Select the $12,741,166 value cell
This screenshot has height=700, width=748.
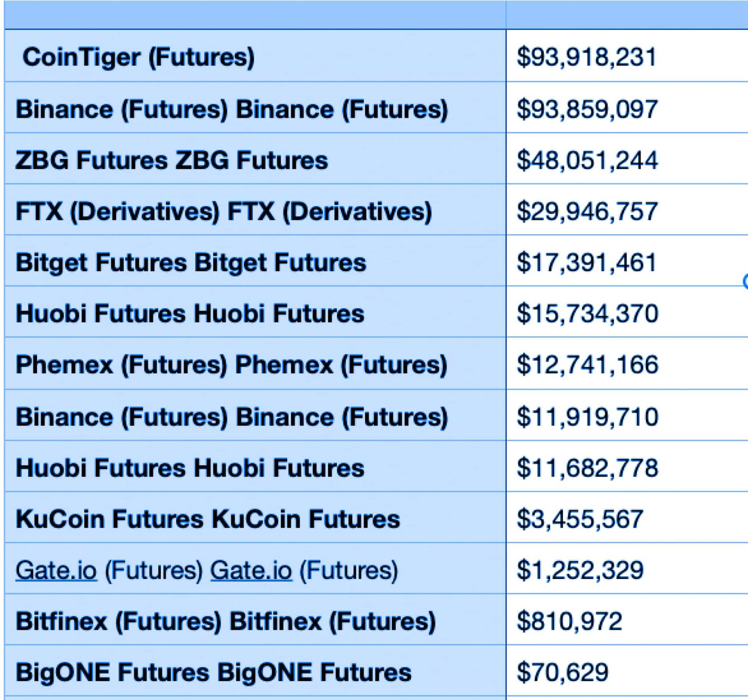(587, 365)
